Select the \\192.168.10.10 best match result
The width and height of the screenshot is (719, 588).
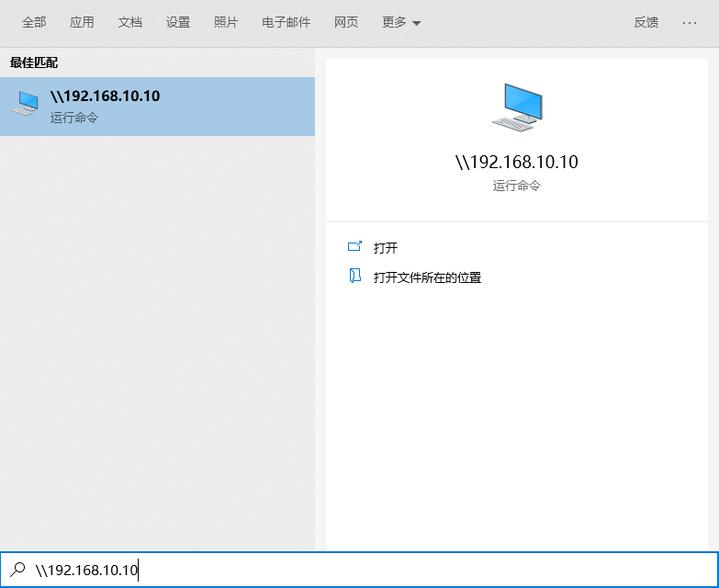click(157, 107)
